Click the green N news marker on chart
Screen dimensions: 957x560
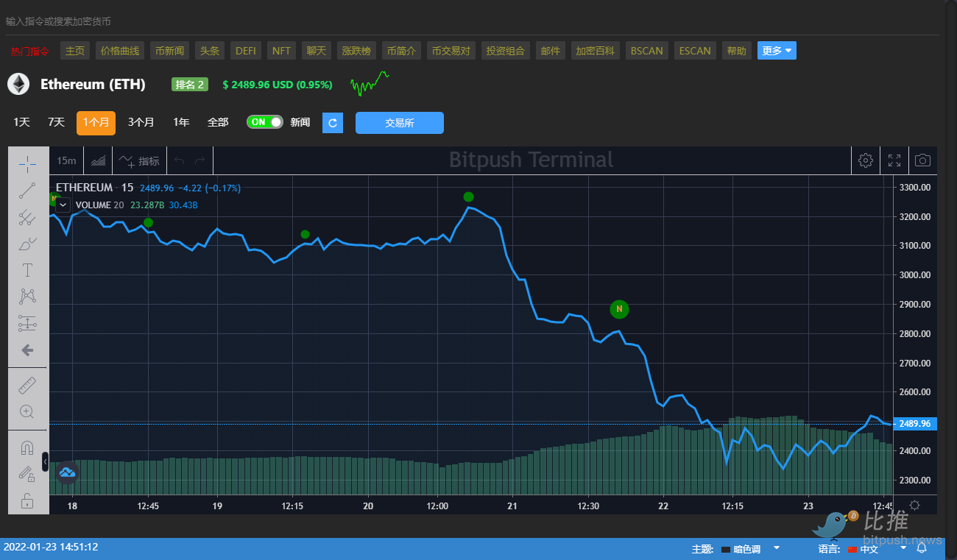click(619, 309)
